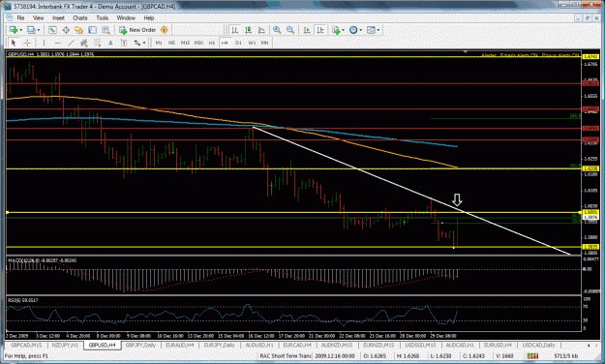Select the Crosshair tool
Screen dimensions: 605x364
pos(27,43)
